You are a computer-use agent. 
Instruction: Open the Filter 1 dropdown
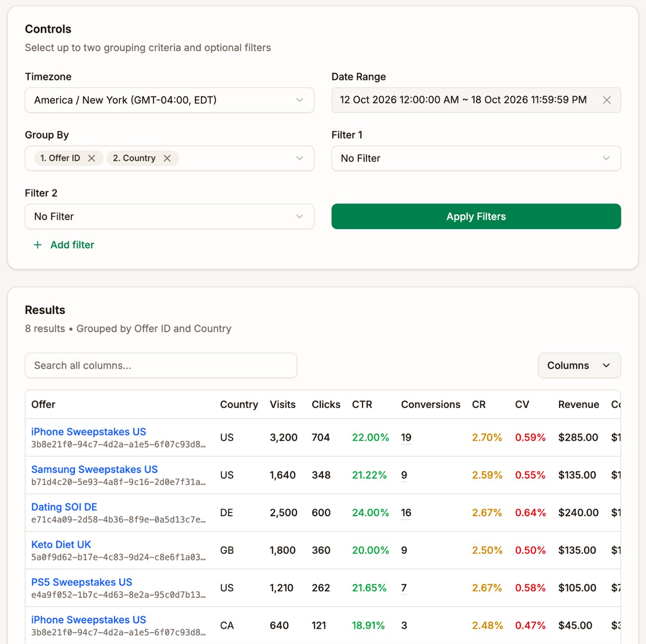[476, 158]
